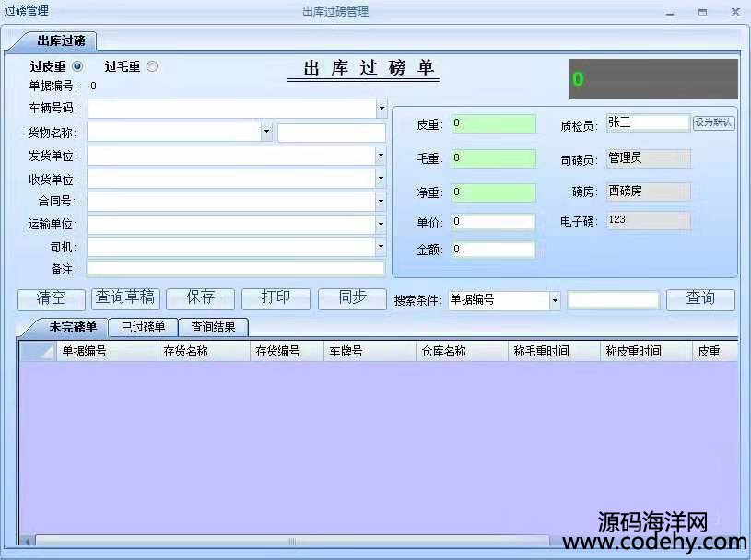
Task: Click the 保存 button
Action: coord(200,298)
